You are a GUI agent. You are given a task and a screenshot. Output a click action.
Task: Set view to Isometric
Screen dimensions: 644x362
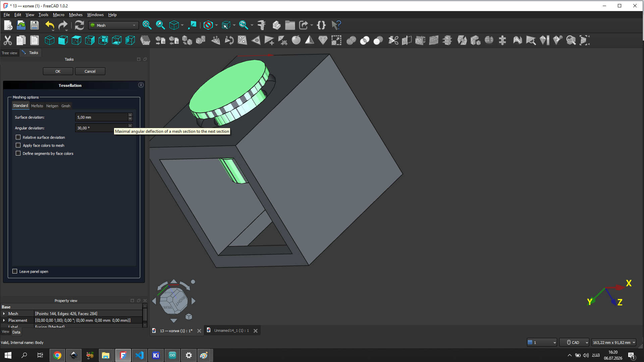point(49,41)
